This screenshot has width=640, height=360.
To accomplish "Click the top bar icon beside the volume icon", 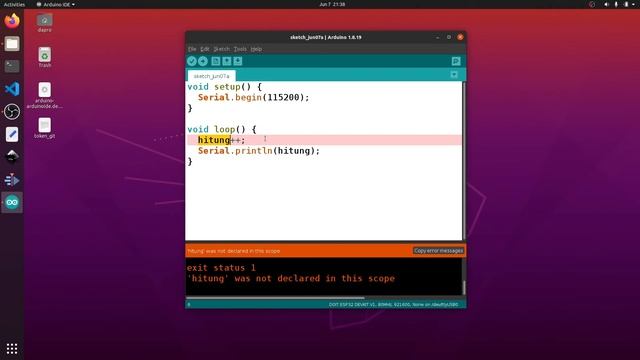I will 616,4.
